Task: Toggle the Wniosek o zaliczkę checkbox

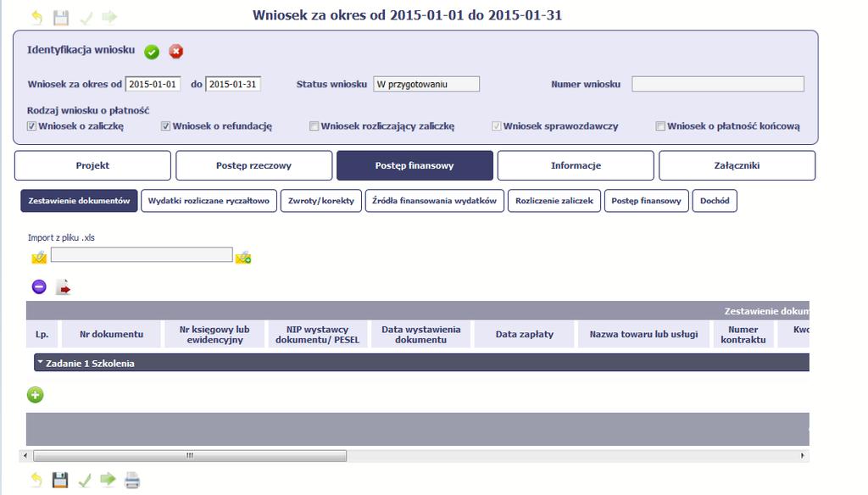Action: (x=31, y=126)
